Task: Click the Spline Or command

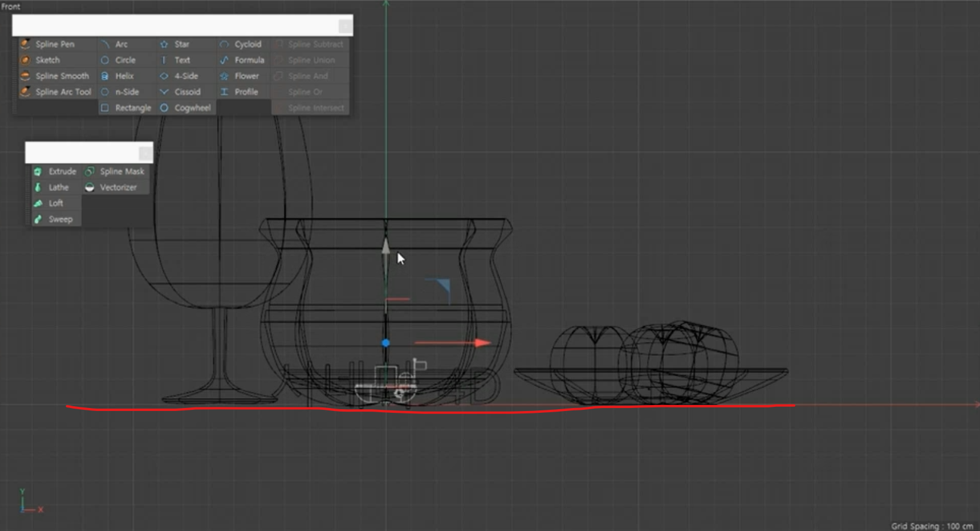Action: click(310, 92)
